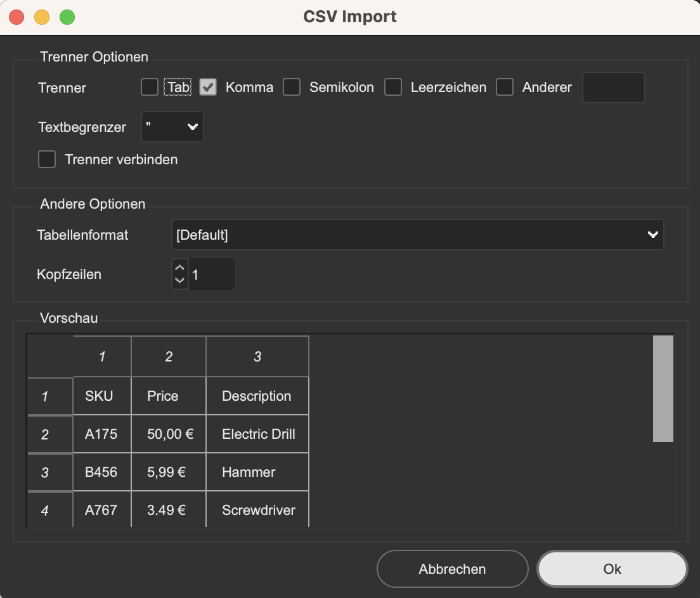700x598 pixels.
Task: Toggle the Leerzeichen separator checkbox
Action: pyautogui.click(x=393, y=87)
